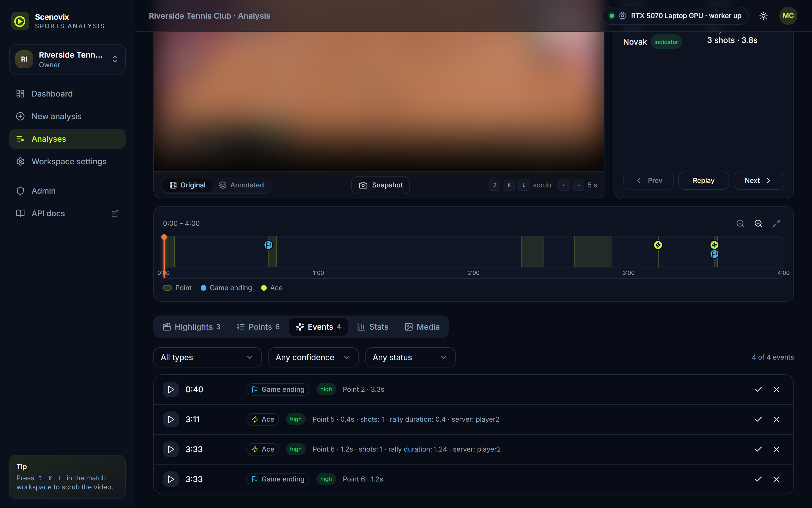Reject the 3:33 Game ending event

coord(776,479)
